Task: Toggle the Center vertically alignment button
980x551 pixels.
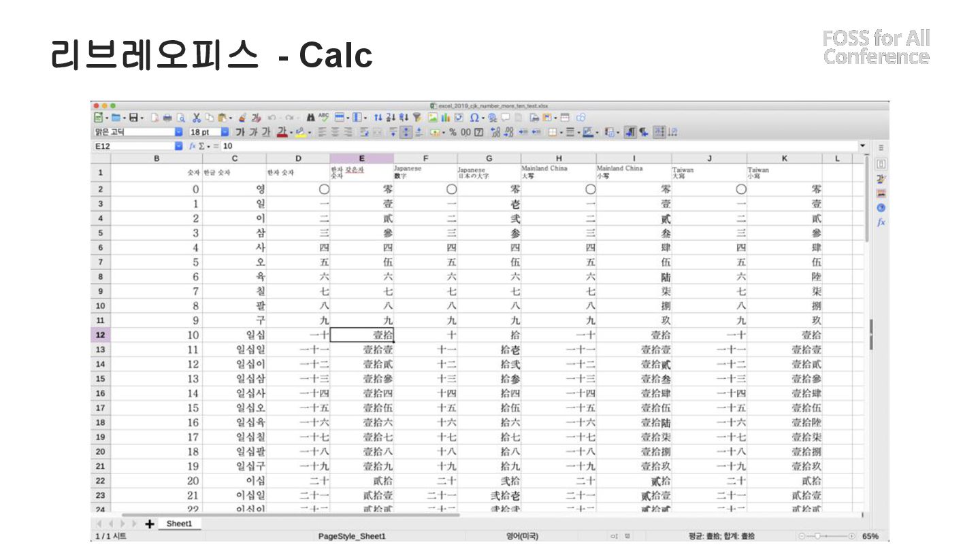Action: point(406,132)
